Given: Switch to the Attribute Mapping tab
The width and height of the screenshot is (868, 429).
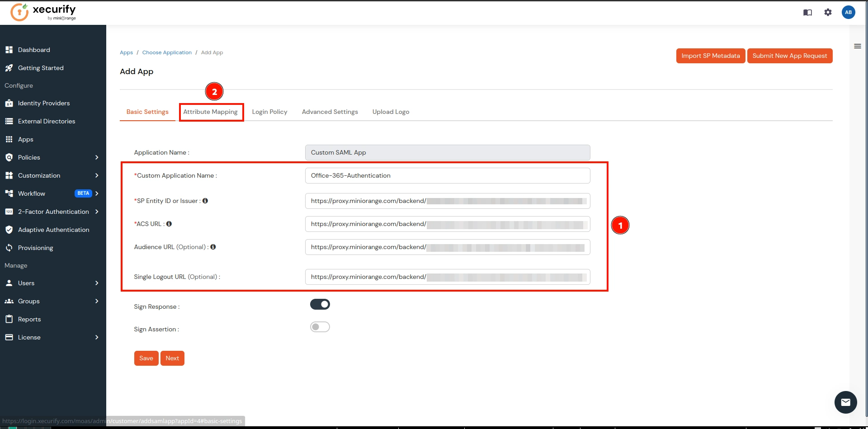Looking at the screenshot, I should pyautogui.click(x=211, y=112).
